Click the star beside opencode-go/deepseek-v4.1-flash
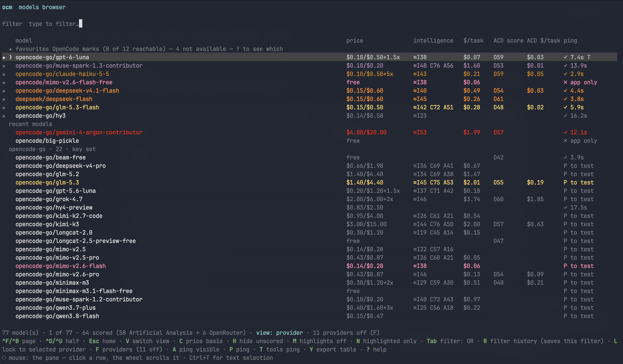Image resolution: width=623 pixels, height=364 pixels. click(x=4, y=91)
